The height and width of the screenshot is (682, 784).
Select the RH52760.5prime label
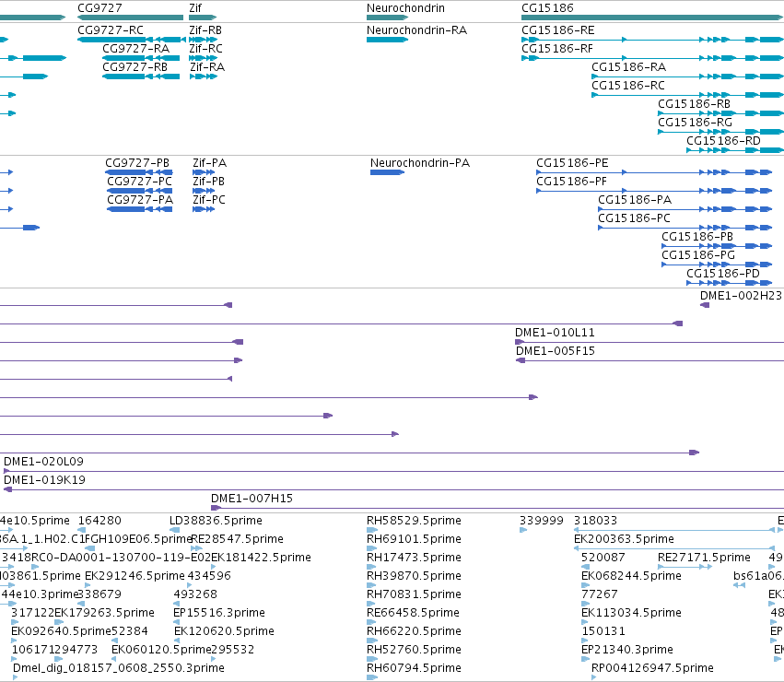click(x=414, y=651)
